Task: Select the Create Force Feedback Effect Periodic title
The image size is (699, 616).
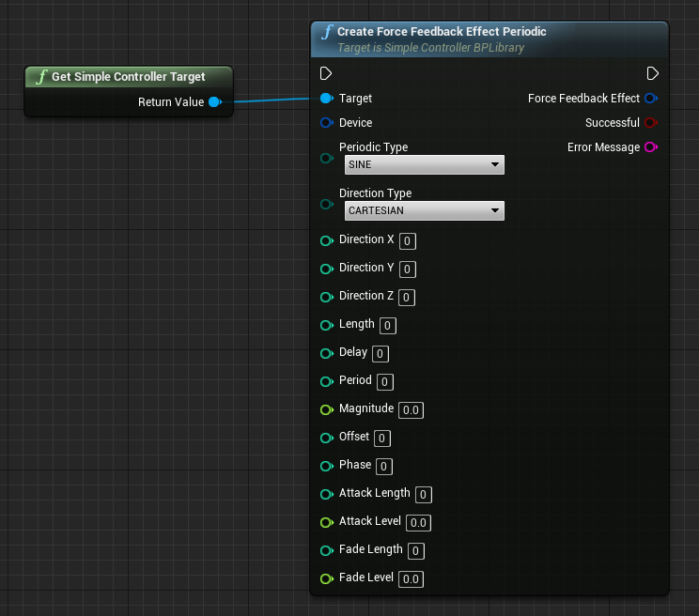Action: click(442, 32)
